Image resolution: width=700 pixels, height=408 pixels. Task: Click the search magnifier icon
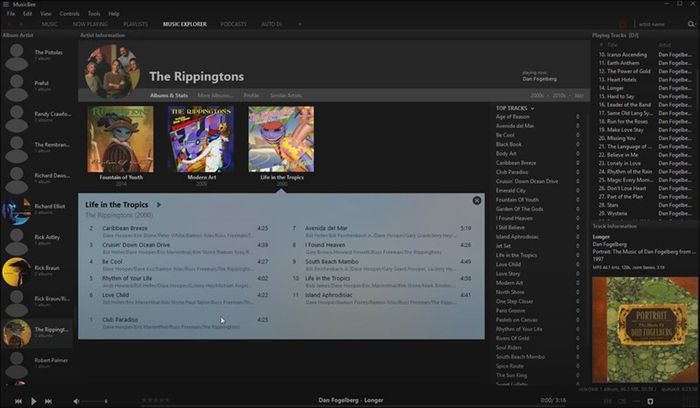[691, 24]
